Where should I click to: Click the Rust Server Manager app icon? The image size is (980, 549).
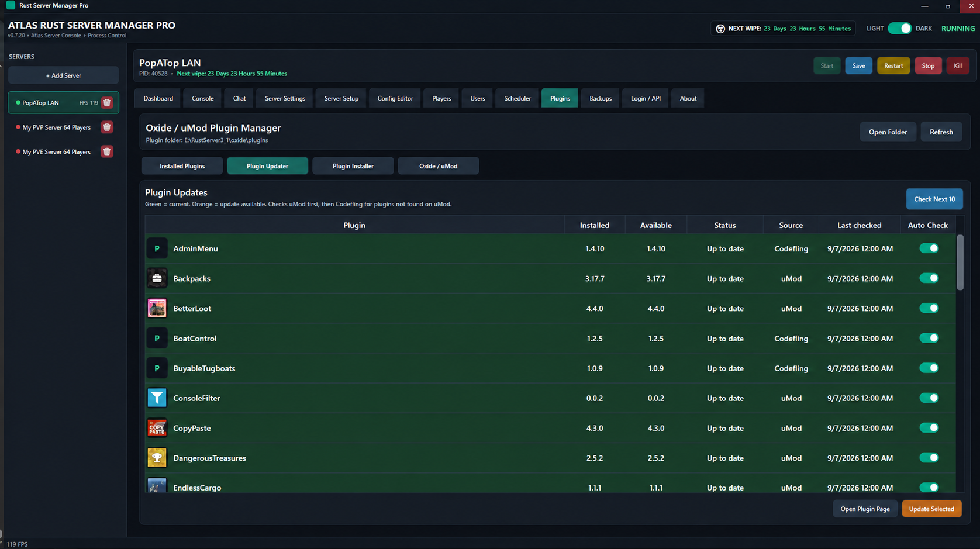[11, 5]
